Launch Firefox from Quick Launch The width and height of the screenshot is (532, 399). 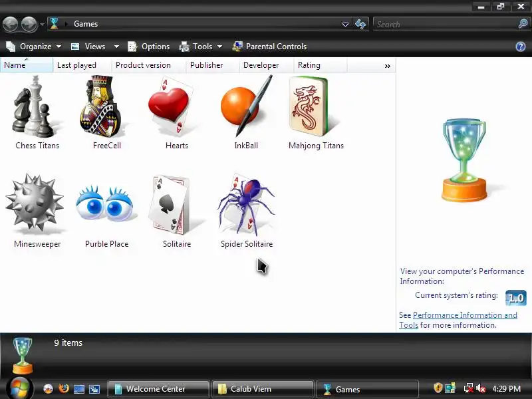tap(63, 388)
